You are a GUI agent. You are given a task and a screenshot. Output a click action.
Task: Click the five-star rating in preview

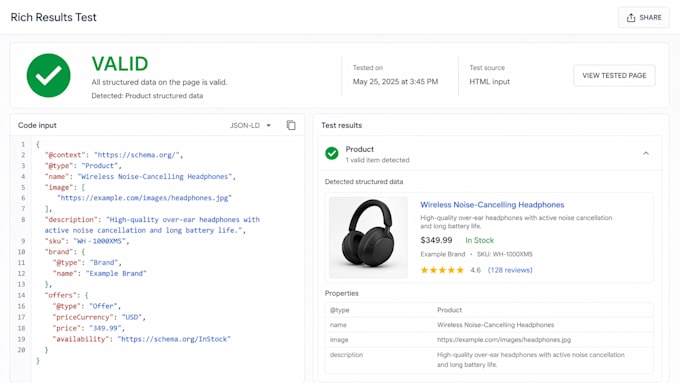click(x=442, y=270)
